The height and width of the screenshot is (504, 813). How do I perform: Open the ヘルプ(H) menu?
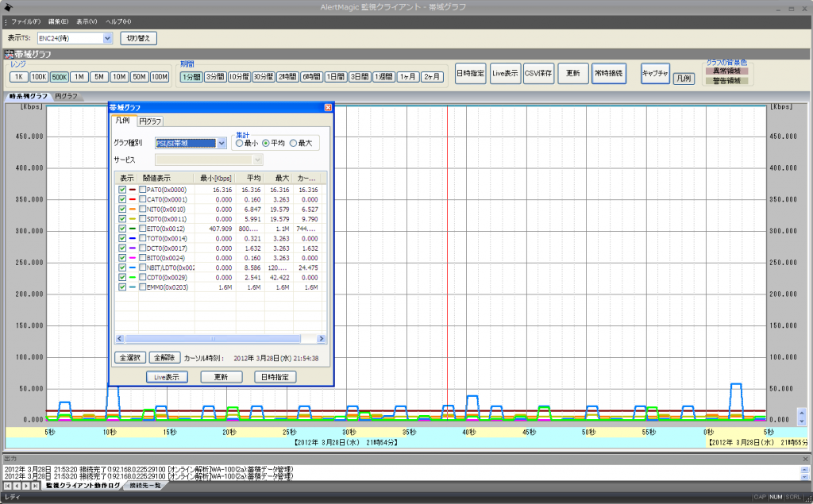(118, 21)
